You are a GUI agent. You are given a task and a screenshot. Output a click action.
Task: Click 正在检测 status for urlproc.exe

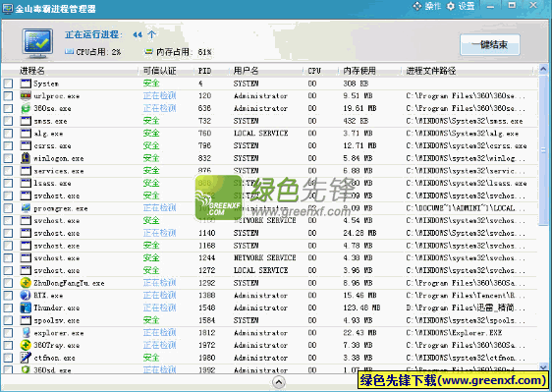(x=159, y=96)
